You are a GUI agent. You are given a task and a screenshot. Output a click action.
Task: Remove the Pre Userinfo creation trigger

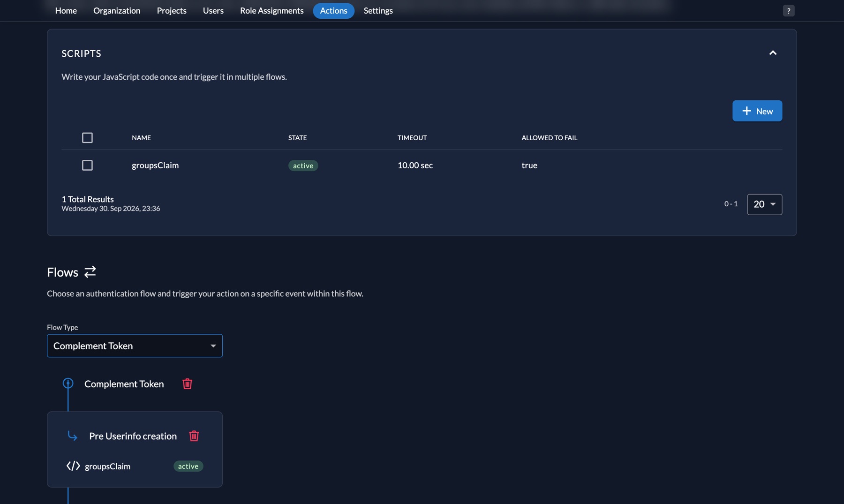pyautogui.click(x=194, y=436)
